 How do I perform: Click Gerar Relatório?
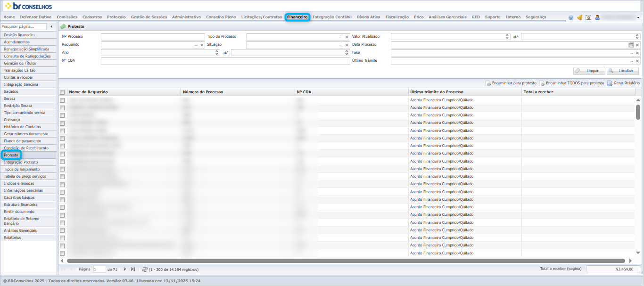[x=623, y=83]
